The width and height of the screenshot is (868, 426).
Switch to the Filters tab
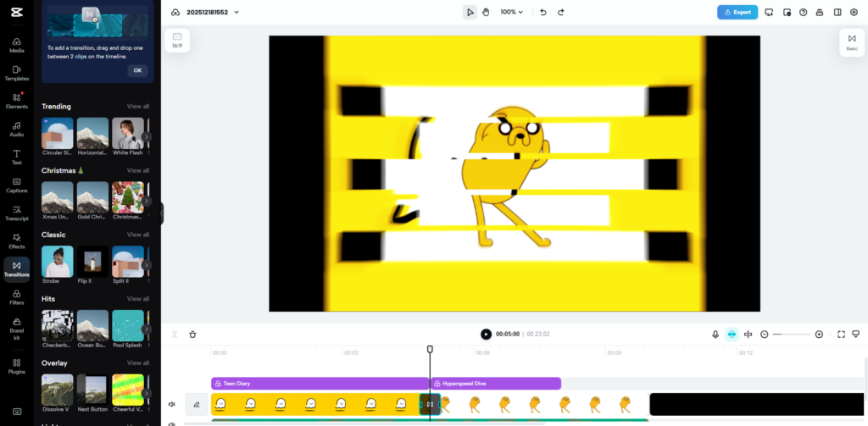pos(16,297)
